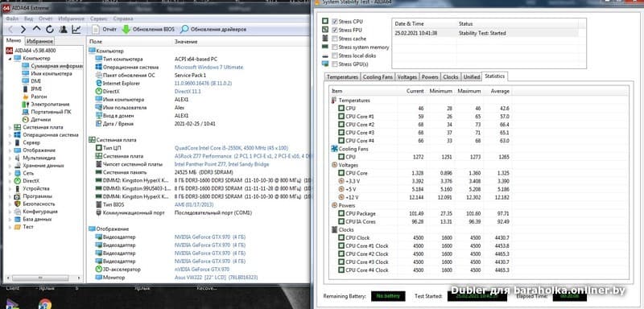Open the Сервис menu
The image size is (644, 309).
[x=99, y=19]
